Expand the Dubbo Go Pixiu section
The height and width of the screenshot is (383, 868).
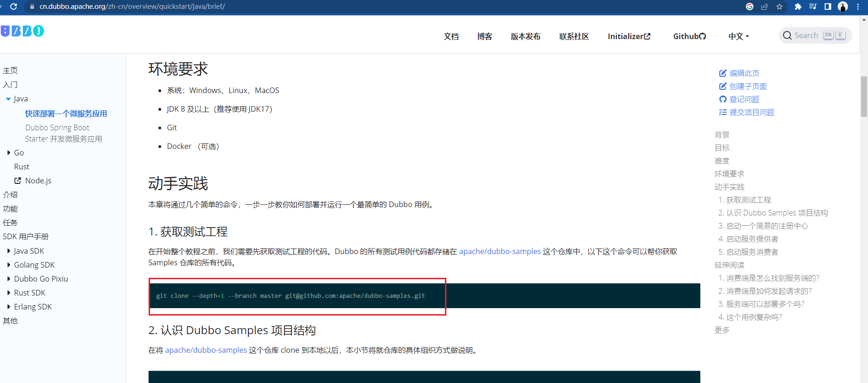point(8,279)
